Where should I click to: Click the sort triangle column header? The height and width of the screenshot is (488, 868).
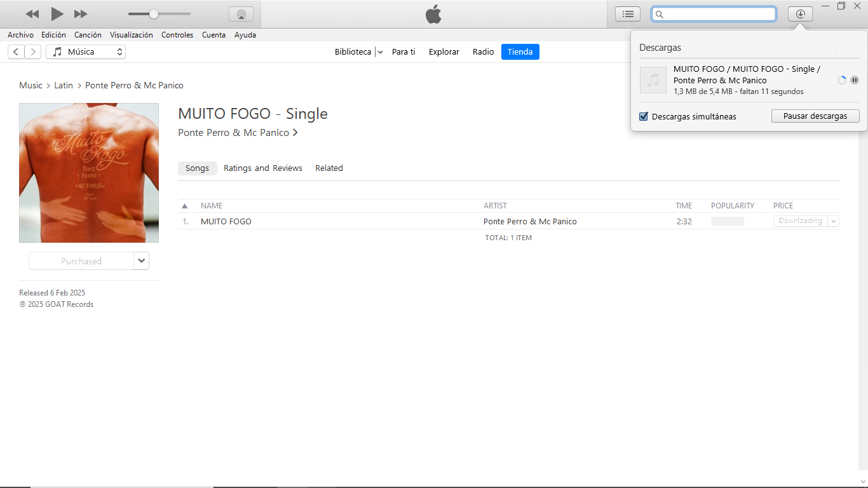(x=185, y=206)
